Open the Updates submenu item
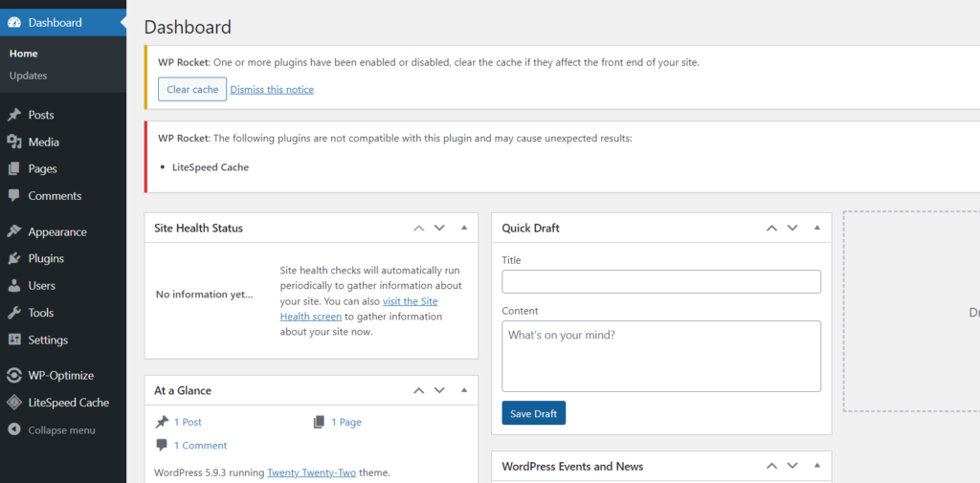The height and width of the screenshot is (483, 980). click(x=28, y=76)
